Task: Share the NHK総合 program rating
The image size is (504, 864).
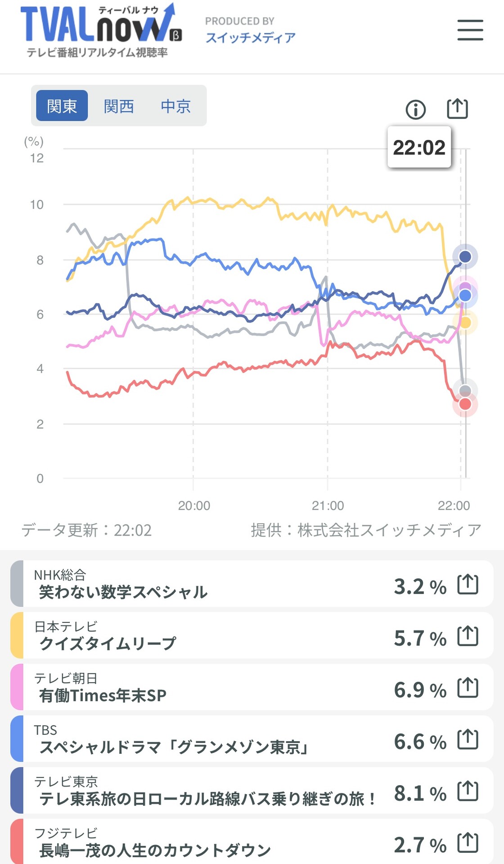Action: click(x=468, y=585)
